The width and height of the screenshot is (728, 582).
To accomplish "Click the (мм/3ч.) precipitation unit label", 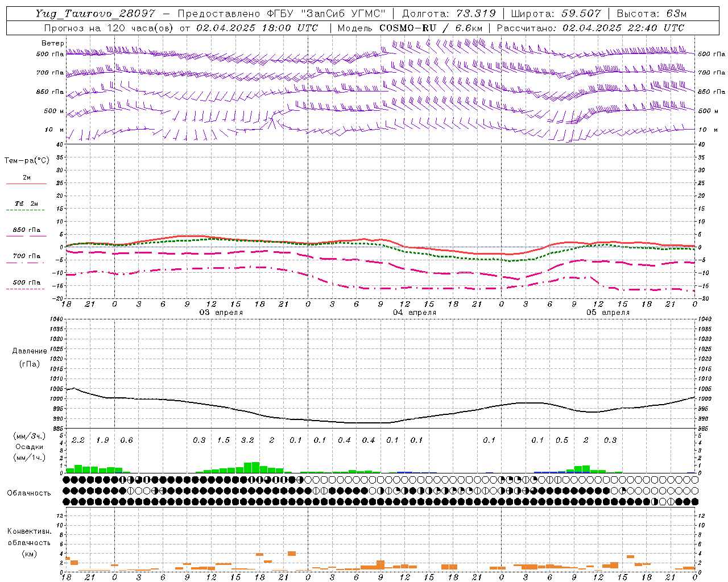I will [x=30, y=436].
